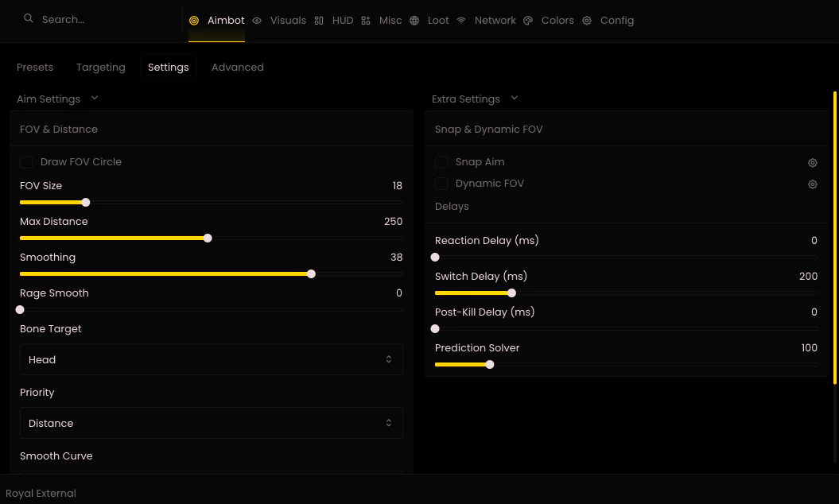Click the Snap & Dynamic FOV heading
The height and width of the screenshot is (504, 839).
pos(488,130)
